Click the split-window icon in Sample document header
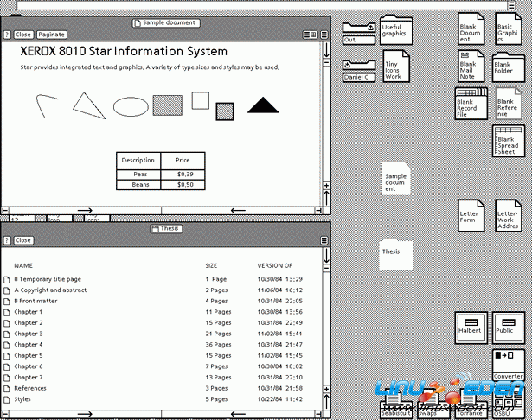The height and width of the screenshot is (420, 532). tap(310, 35)
